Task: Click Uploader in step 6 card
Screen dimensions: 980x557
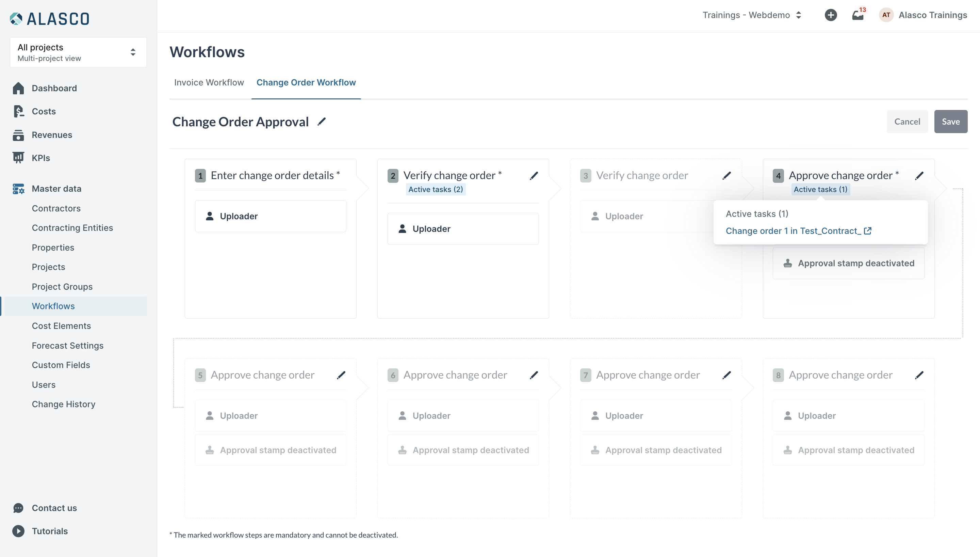Action: pyautogui.click(x=463, y=416)
